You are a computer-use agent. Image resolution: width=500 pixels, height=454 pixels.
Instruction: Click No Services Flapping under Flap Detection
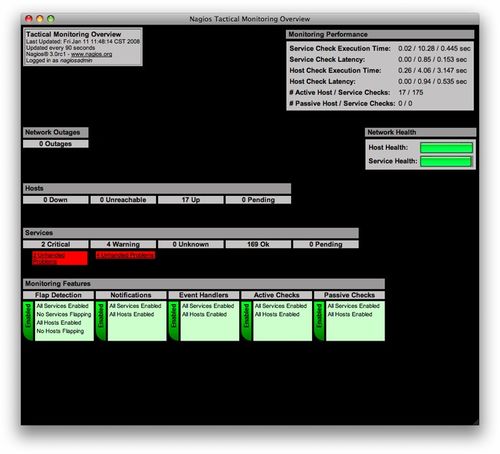(64, 314)
